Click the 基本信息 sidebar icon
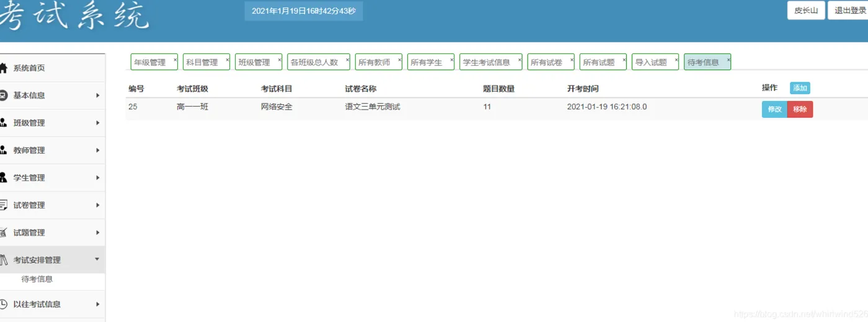Image resolution: width=868 pixels, height=322 pixels. (3, 95)
